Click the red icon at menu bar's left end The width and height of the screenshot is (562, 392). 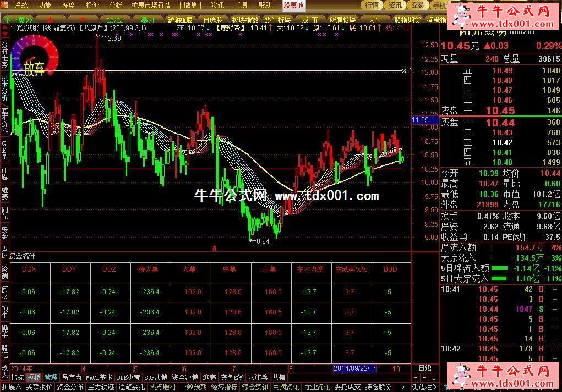[6, 5]
